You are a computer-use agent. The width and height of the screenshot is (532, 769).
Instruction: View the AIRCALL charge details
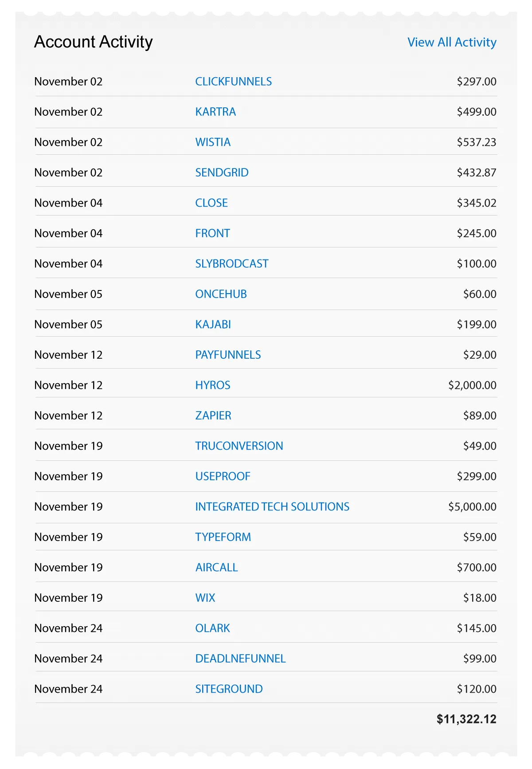coord(216,568)
